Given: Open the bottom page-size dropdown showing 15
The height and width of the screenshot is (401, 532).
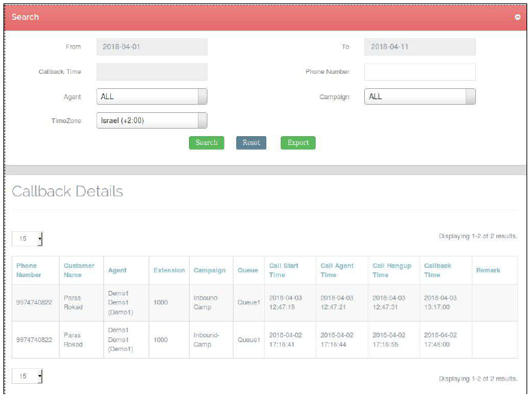Looking at the screenshot, I should coord(27,376).
